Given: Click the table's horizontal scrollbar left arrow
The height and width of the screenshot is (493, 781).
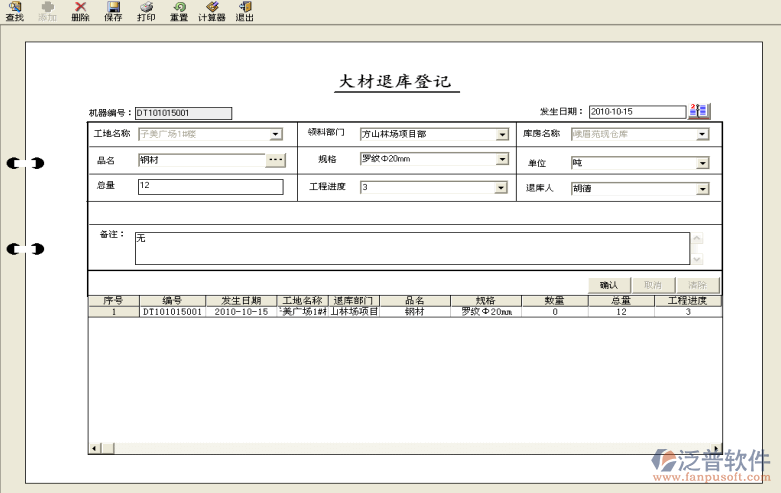Looking at the screenshot, I should [95, 448].
